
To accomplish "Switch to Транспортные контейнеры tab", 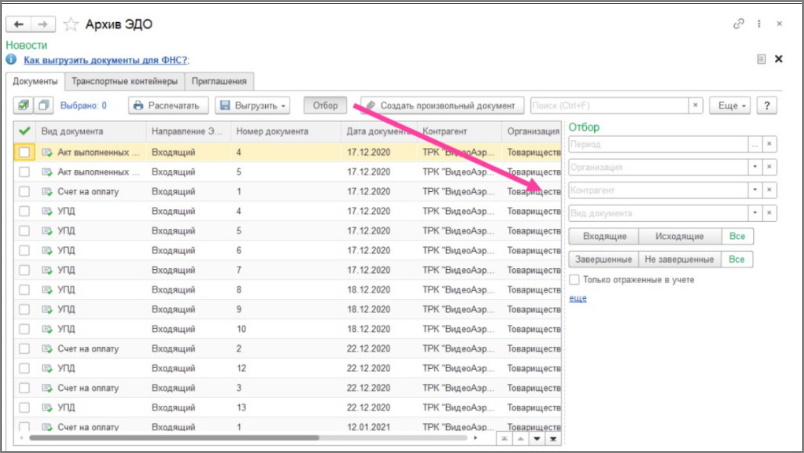I will (125, 81).
